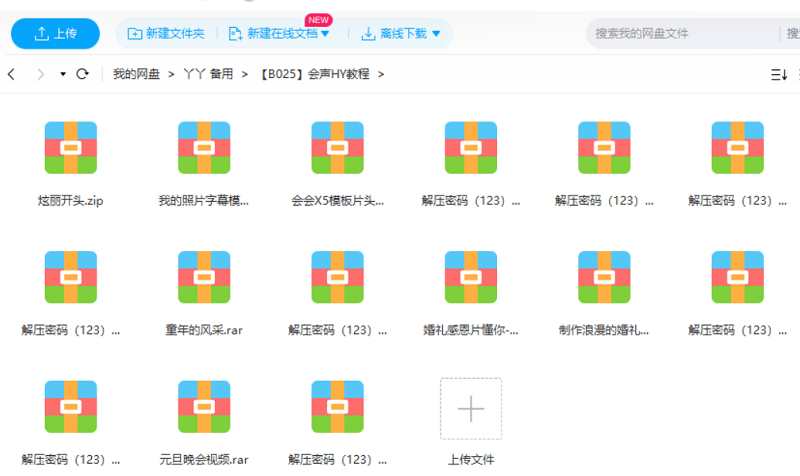Viewport: 800px width, 476px height.
Task: Navigate to 我的网盘 in breadcrumb
Action: (x=137, y=74)
